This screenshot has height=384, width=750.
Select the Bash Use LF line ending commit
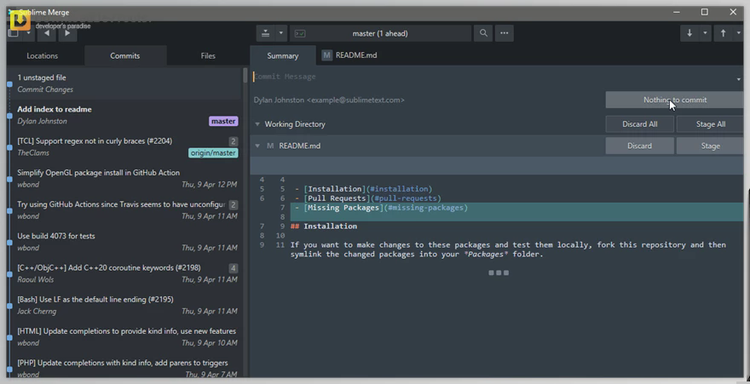[124, 305]
